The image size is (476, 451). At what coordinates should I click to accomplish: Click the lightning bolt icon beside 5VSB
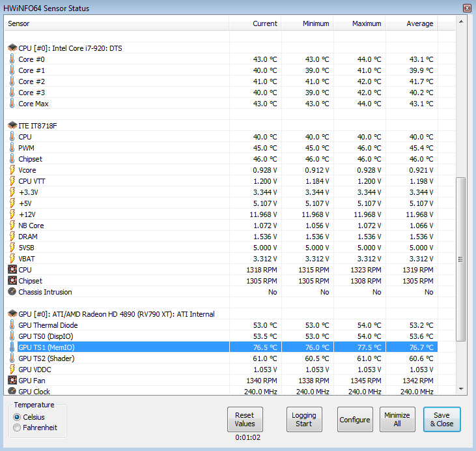[12, 248]
